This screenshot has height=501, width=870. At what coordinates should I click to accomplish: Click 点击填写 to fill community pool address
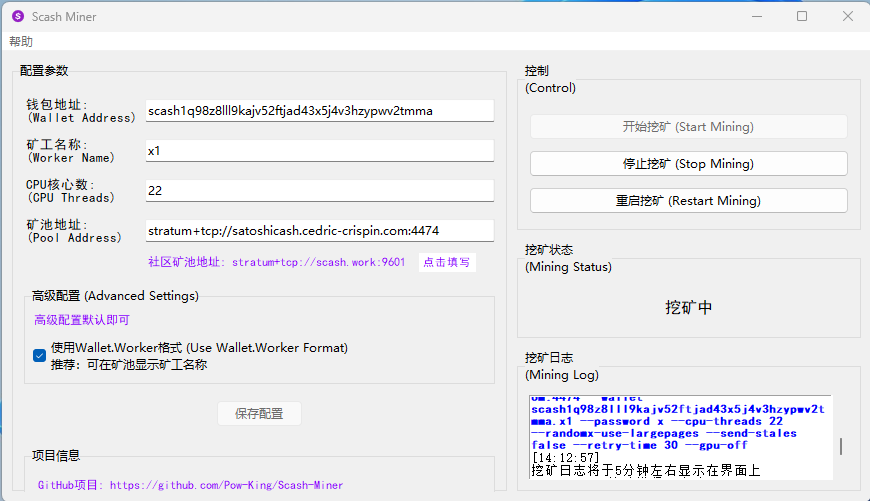click(x=447, y=262)
